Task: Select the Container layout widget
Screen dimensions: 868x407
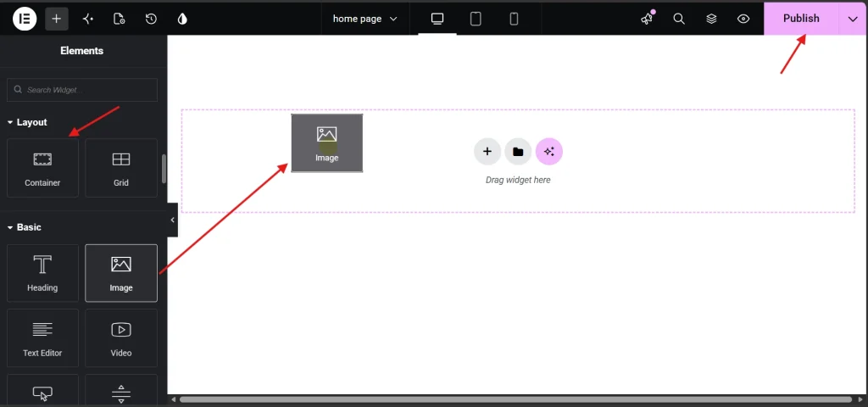Action: pyautogui.click(x=42, y=169)
